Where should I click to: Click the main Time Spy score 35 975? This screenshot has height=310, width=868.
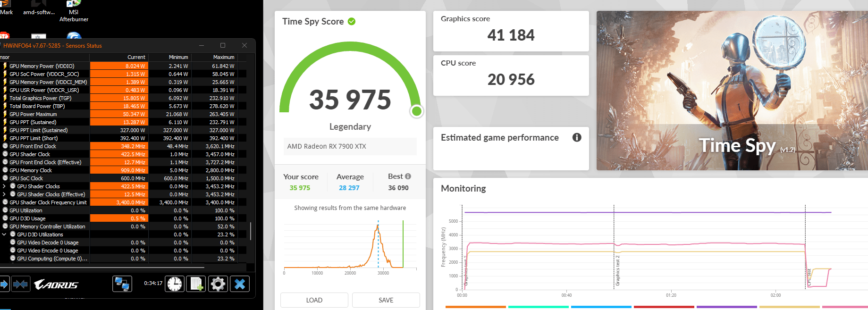pos(350,100)
